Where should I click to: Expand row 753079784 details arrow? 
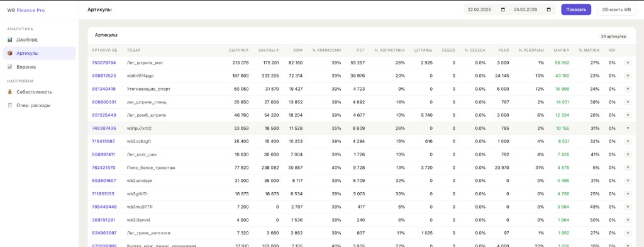[628, 62]
